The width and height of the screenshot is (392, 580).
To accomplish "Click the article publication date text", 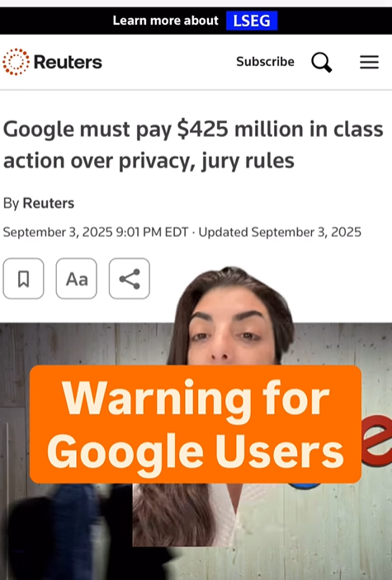I will click(x=96, y=233).
